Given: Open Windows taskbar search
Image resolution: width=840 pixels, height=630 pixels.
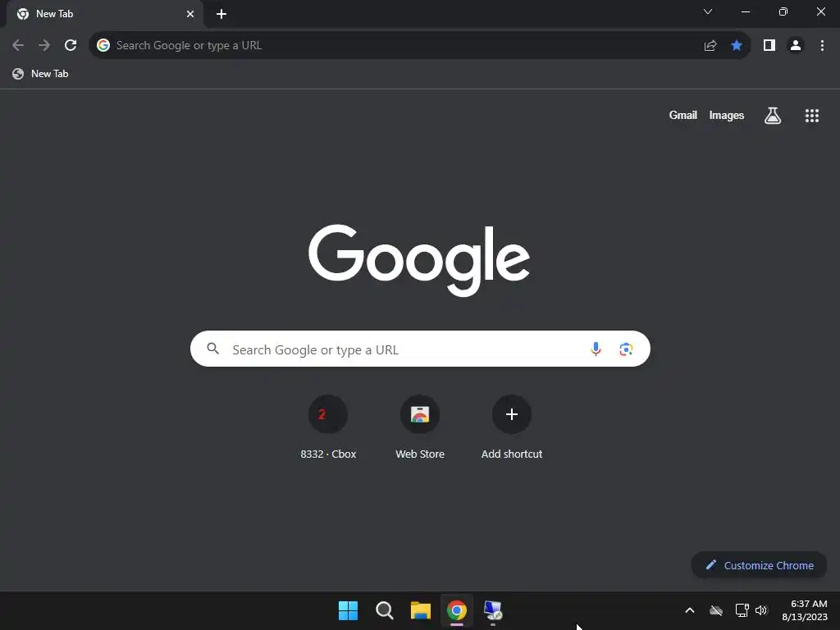Looking at the screenshot, I should [384, 610].
